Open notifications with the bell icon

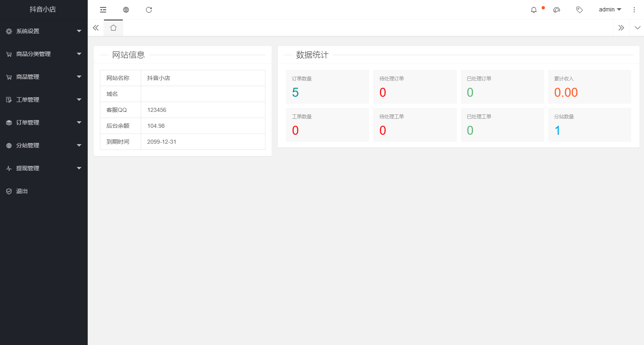pos(534,10)
